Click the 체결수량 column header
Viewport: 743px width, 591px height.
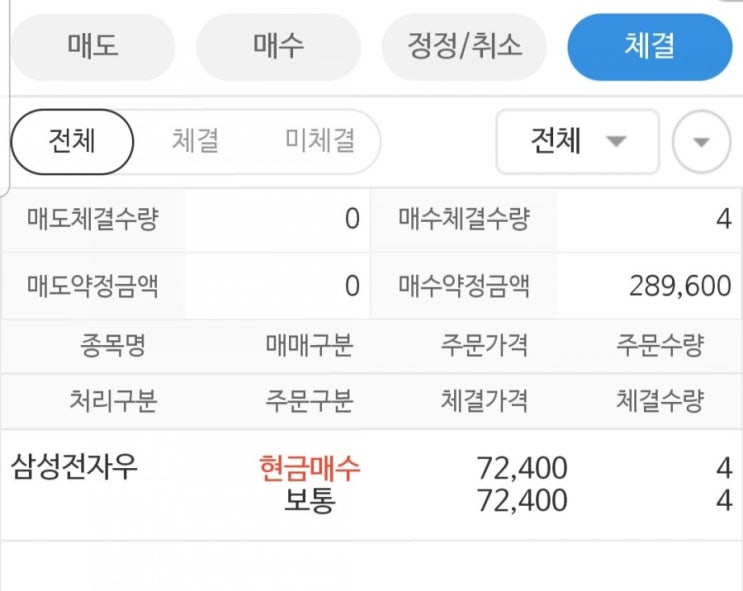[660, 401]
